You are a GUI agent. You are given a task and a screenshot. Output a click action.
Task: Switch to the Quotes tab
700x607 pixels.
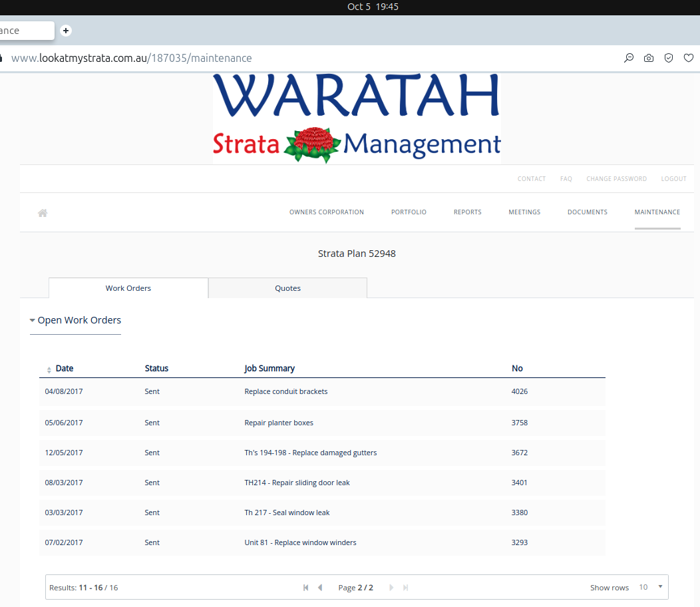288,288
